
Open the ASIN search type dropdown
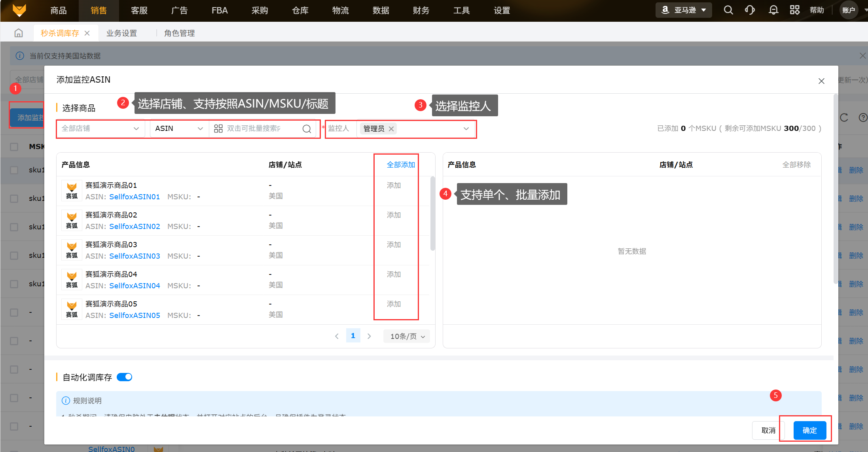(x=179, y=129)
